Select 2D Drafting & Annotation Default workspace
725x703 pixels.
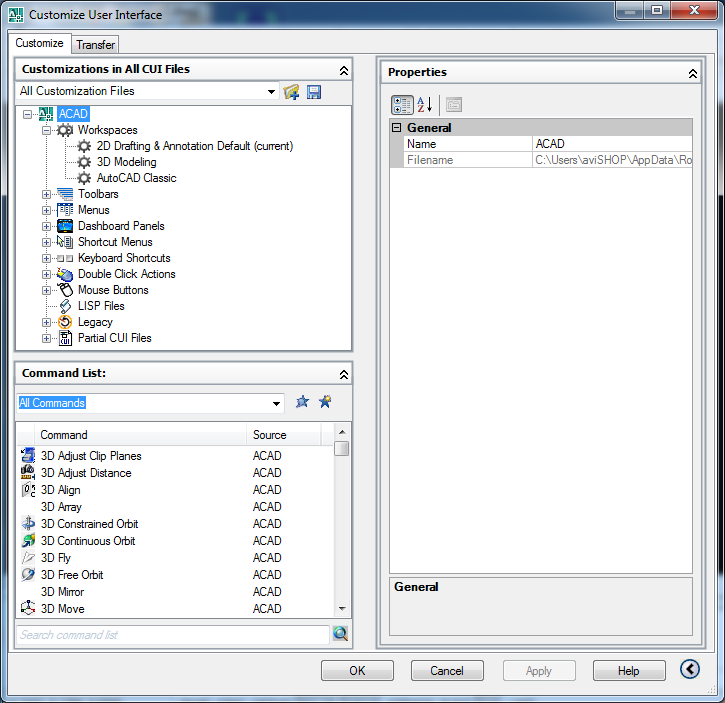(195, 146)
